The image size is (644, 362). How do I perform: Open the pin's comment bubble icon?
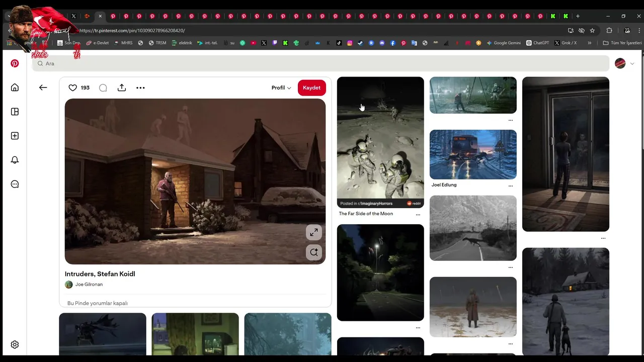pos(103,87)
